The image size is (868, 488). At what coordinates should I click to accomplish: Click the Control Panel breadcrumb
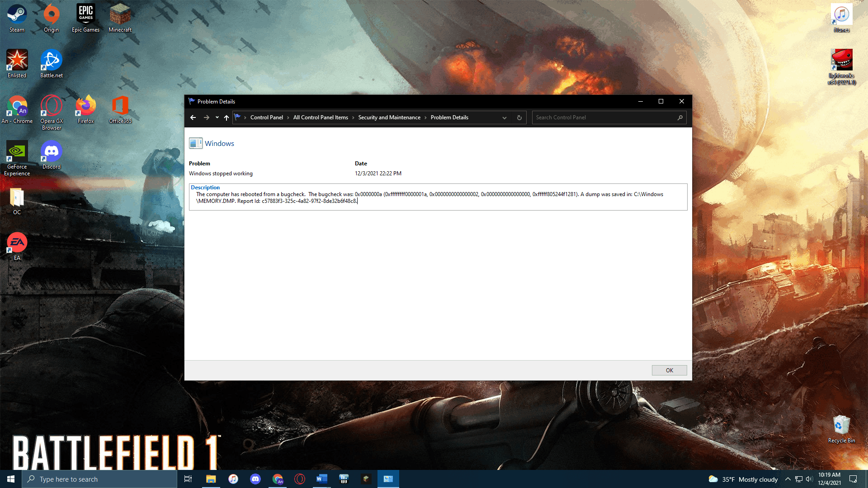tap(266, 117)
